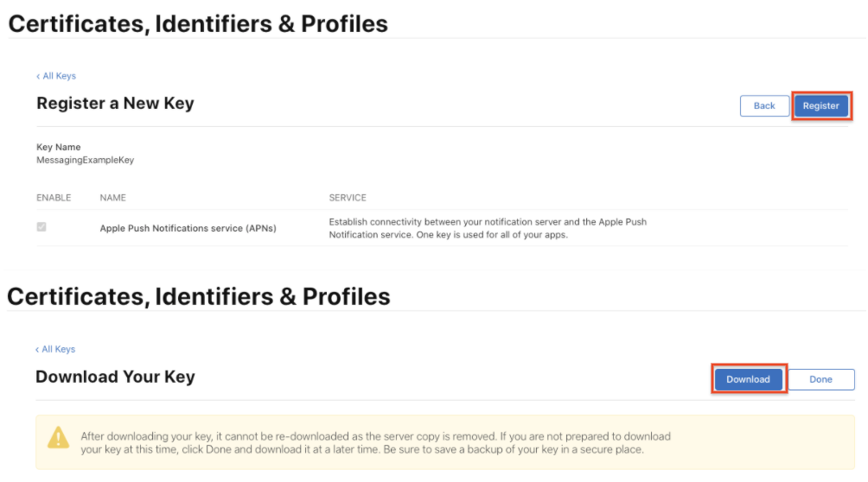Click the Register a New Key title

click(115, 104)
